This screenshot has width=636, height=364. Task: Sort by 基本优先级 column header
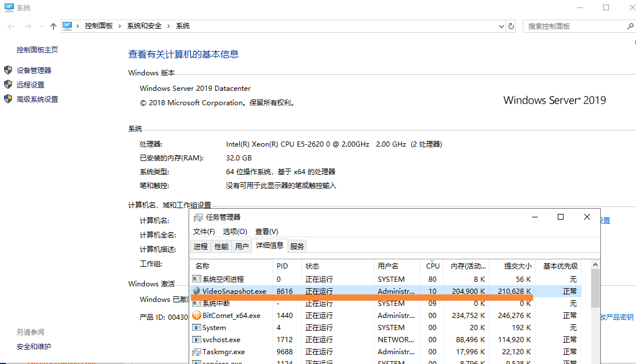(x=558, y=266)
